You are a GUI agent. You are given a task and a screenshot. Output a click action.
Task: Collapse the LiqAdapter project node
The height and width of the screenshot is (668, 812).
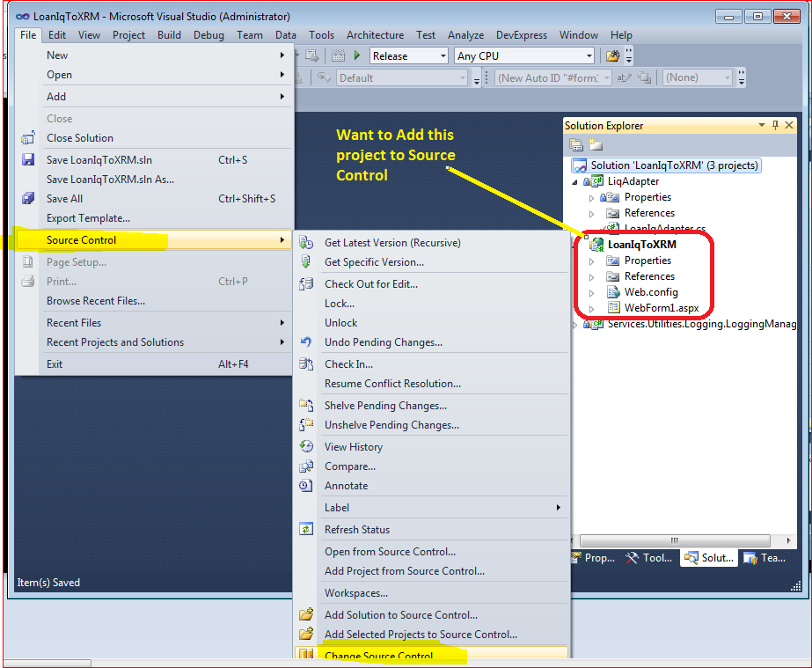tap(574, 182)
